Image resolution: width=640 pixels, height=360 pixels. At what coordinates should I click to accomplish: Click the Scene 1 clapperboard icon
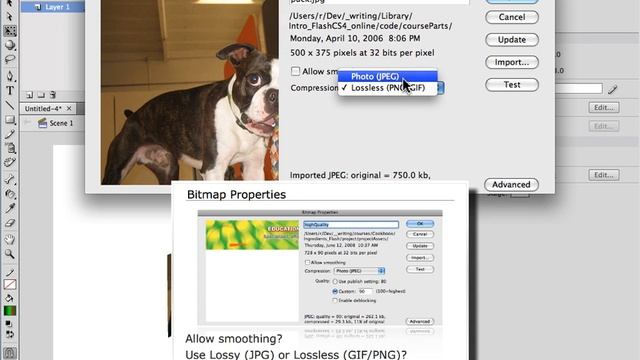point(42,123)
